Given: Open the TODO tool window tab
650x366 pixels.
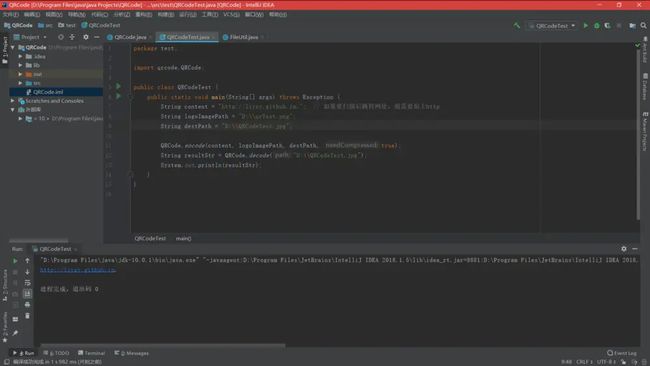Looking at the screenshot, I should coord(56,353).
